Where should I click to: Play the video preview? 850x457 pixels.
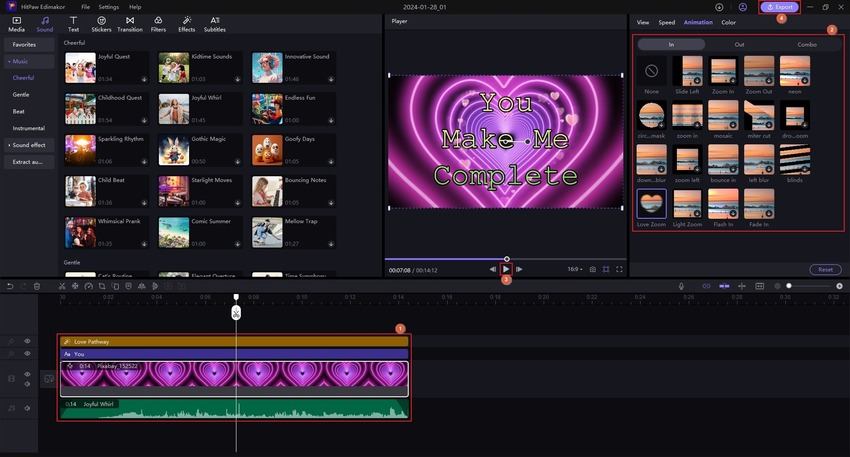[506, 269]
